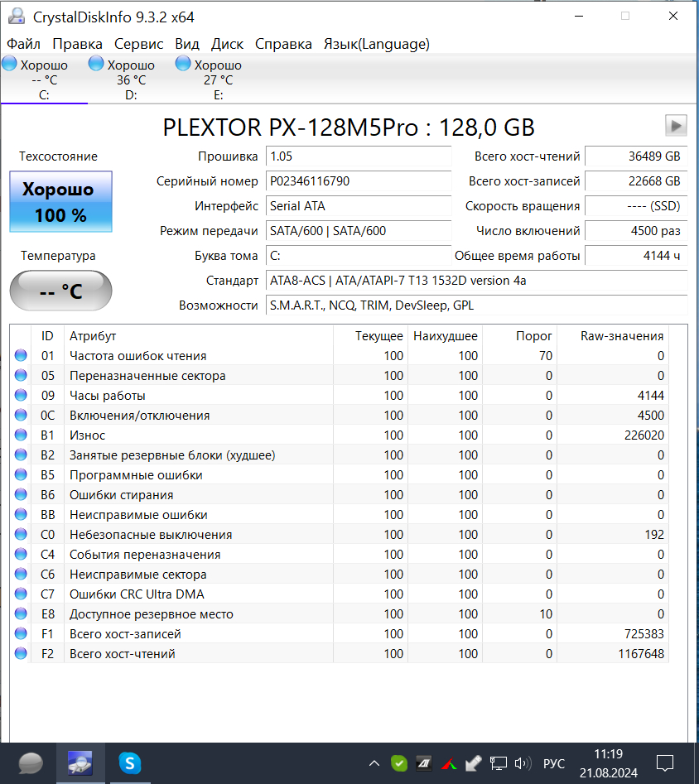Open CrystalDiskInfo from the taskbar

click(x=80, y=763)
